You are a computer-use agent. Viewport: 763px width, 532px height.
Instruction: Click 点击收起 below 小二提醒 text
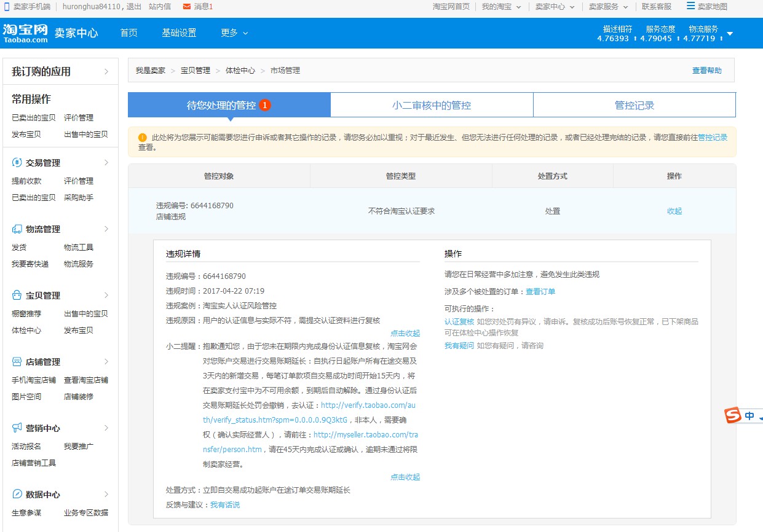pyautogui.click(x=405, y=477)
